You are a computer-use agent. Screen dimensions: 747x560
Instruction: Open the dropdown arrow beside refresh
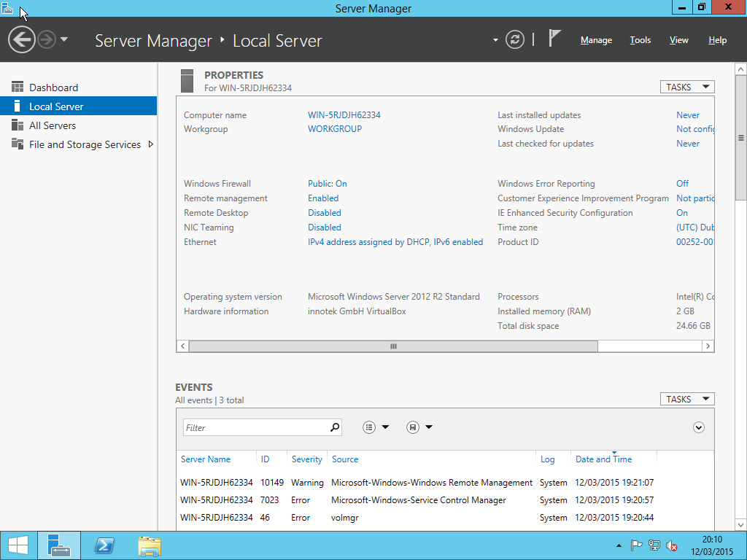point(495,40)
